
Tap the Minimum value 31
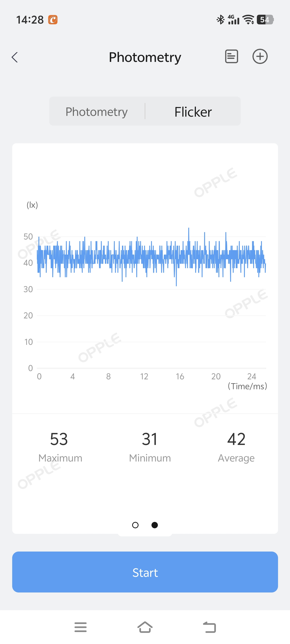pyautogui.click(x=150, y=439)
